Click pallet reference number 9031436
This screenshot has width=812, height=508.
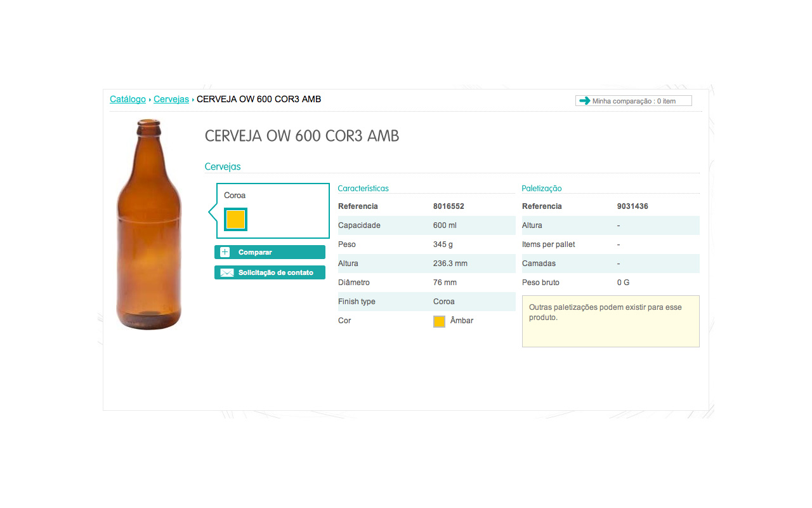[632, 206]
